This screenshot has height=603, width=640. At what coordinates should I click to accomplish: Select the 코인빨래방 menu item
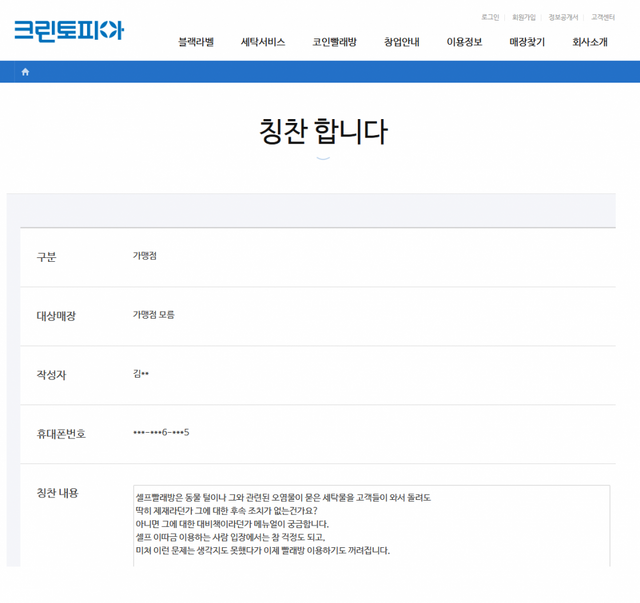[334, 42]
